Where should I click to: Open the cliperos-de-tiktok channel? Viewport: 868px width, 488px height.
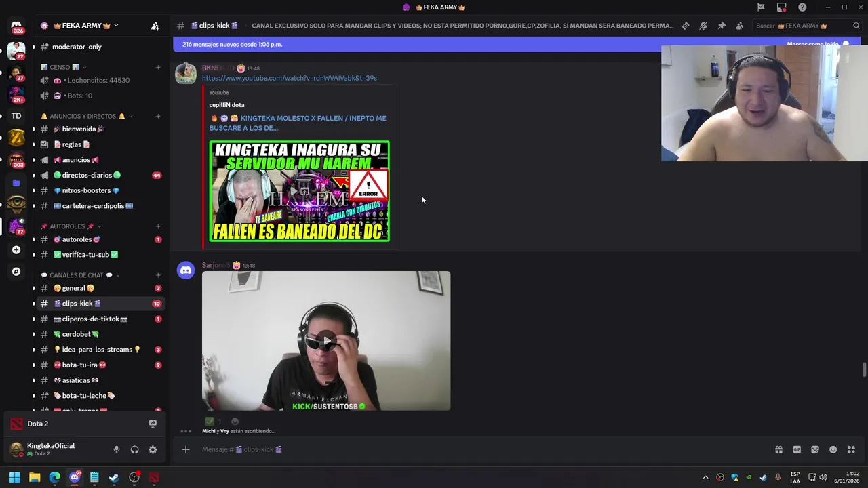[x=100, y=319]
